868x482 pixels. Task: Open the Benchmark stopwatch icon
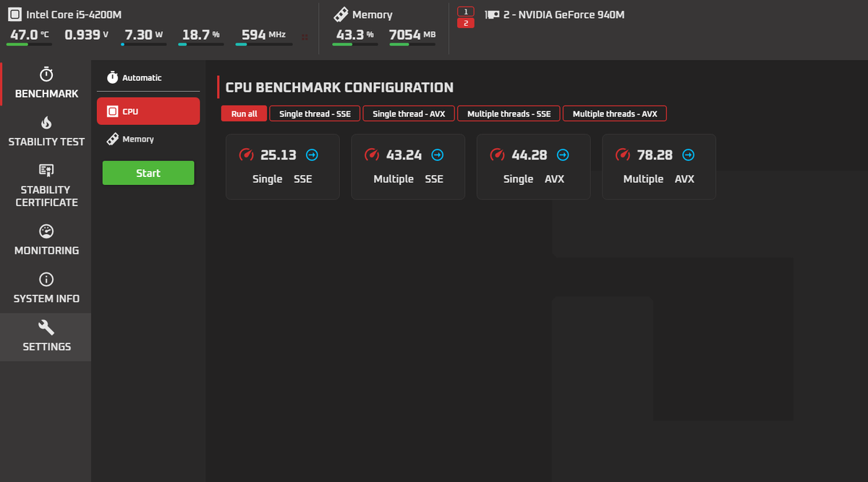pos(46,74)
